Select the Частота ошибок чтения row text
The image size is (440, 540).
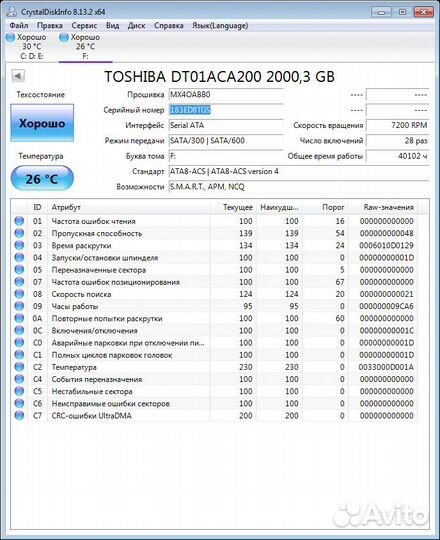(x=93, y=221)
